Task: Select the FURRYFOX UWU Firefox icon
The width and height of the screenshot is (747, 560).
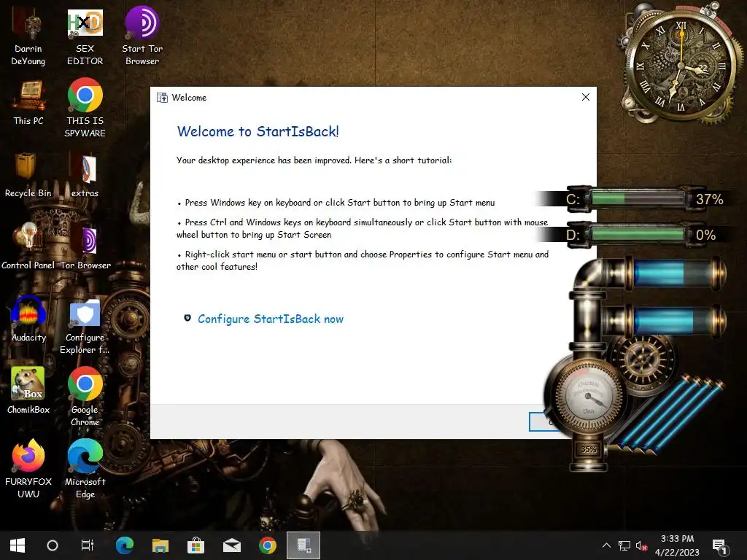Action: point(28,469)
